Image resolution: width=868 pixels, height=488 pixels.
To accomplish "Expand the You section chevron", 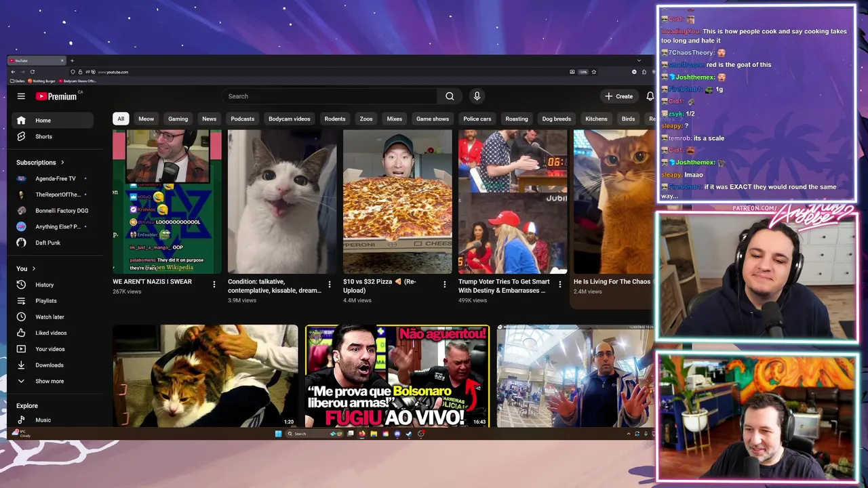I will point(33,269).
